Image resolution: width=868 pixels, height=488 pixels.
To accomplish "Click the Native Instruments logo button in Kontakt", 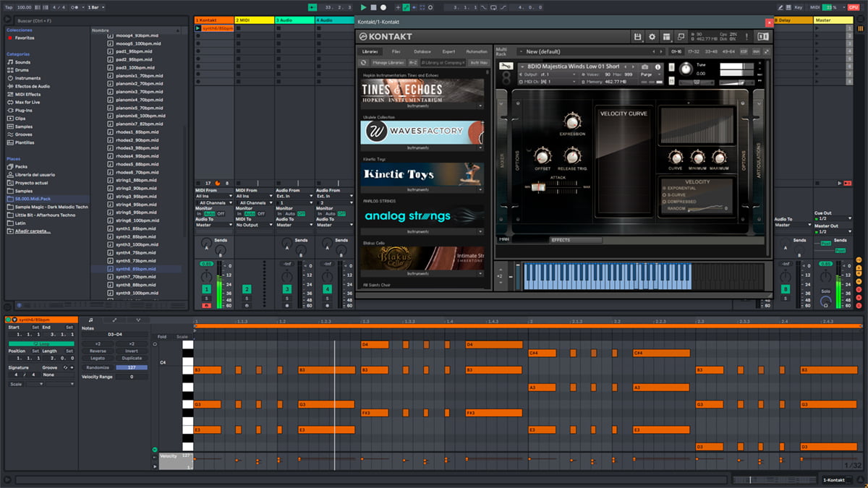I will pos(762,36).
